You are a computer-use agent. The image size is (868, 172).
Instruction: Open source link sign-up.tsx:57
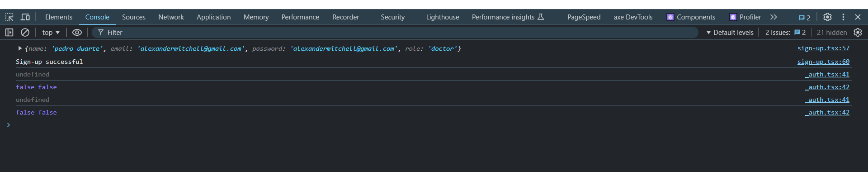[x=823, y=48]
